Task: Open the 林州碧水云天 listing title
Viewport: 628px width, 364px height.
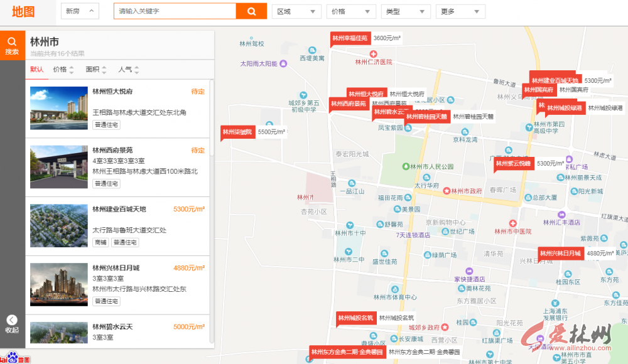Action: coord(112,327)
